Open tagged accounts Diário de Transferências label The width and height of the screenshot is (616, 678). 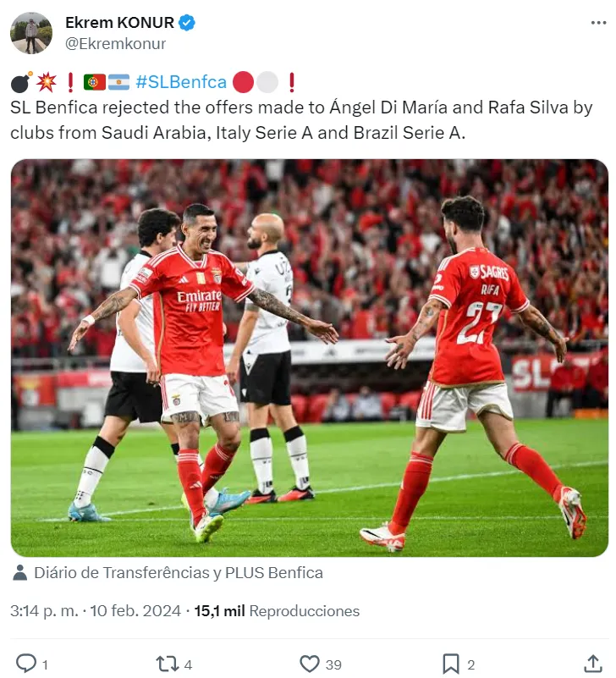(179, 572)
